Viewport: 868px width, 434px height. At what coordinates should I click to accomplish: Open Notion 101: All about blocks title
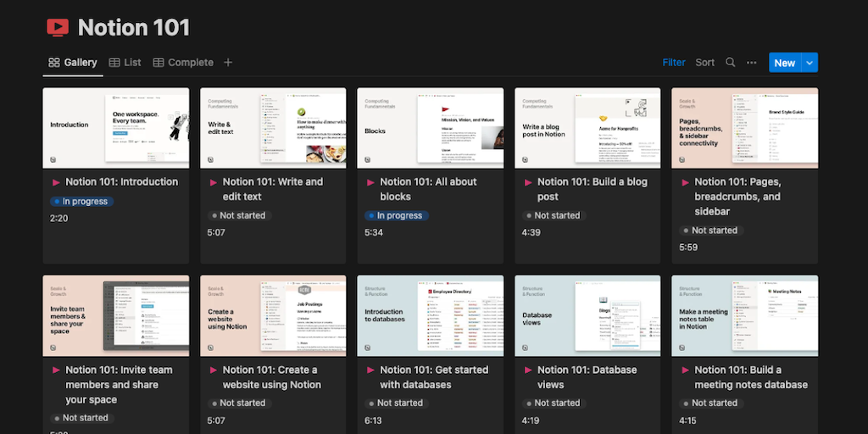[x=428, y=189]
